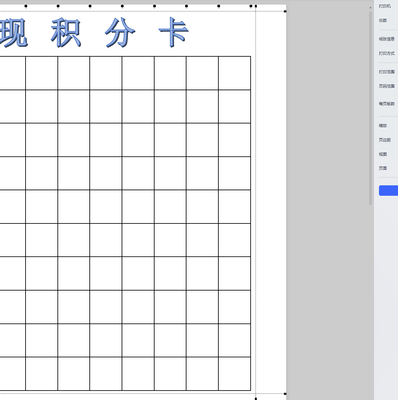The height and width of the screenshot is (400, 398).
Task: Select the 打印机 printer setting label
Action: [x=384, y=6]
